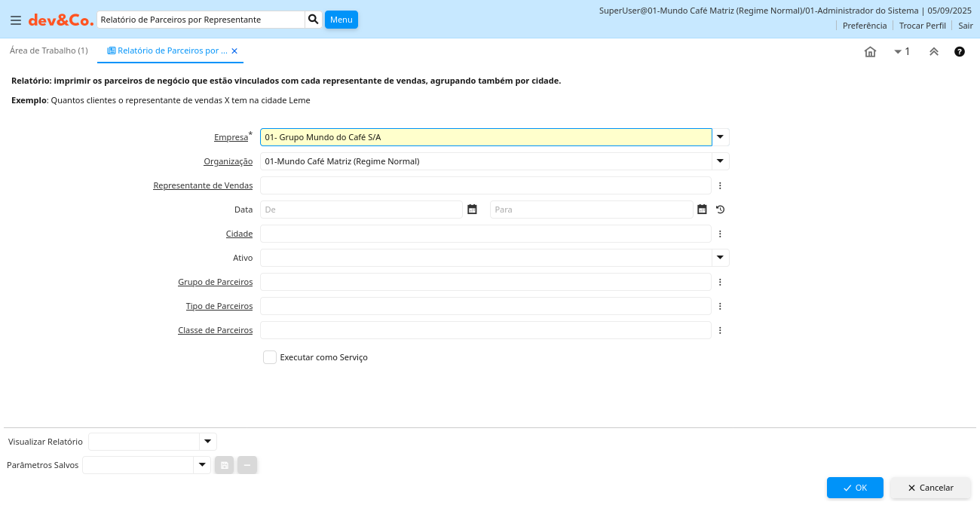
Task: Open the Visualizar Relatório dropdown
Action: (x=207, y=442)
